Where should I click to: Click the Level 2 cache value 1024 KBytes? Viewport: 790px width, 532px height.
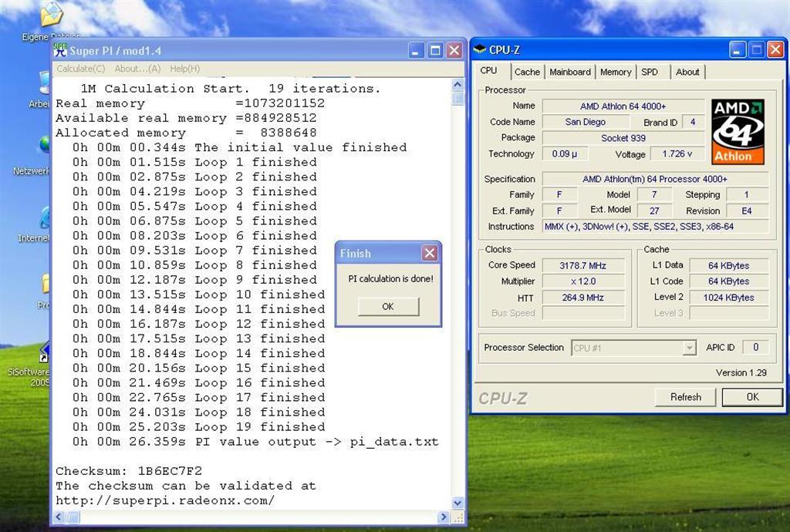[728, 298]
